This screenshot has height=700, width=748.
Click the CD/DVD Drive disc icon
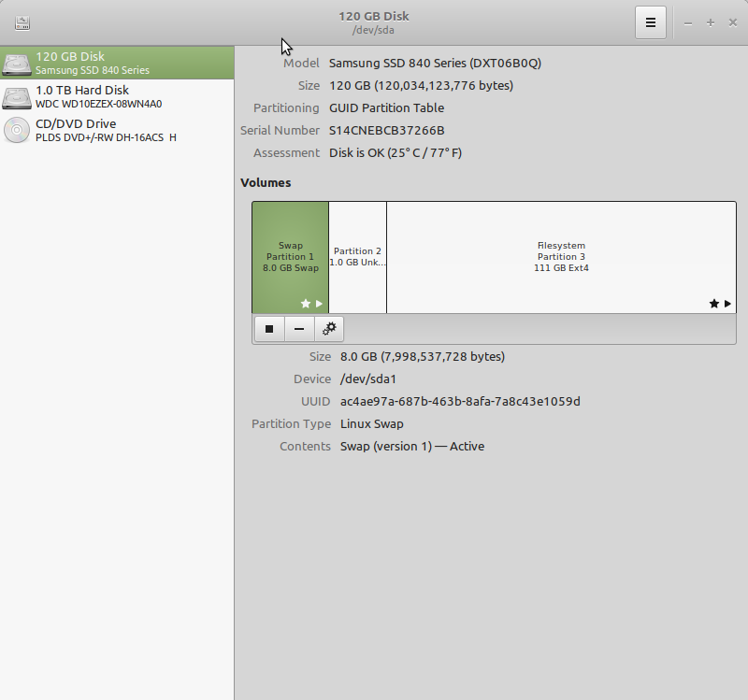(17, 131)
